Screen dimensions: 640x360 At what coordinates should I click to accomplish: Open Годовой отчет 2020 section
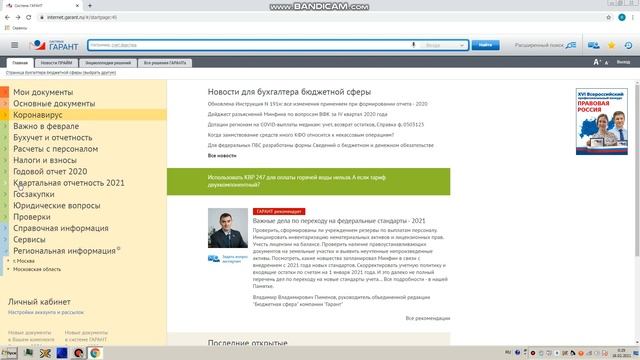point(50,171)
